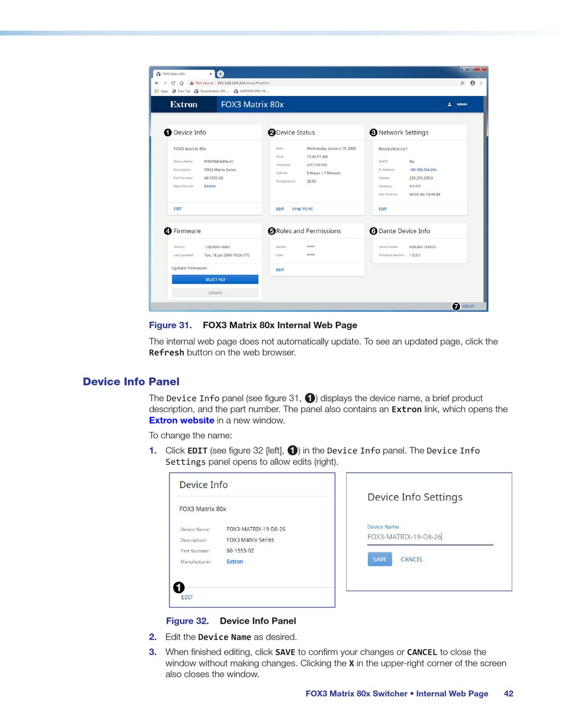This screenshot has height=728, width=563.
Task: Open the StudioStation bookmark
Action: click(x=212, y=91)
